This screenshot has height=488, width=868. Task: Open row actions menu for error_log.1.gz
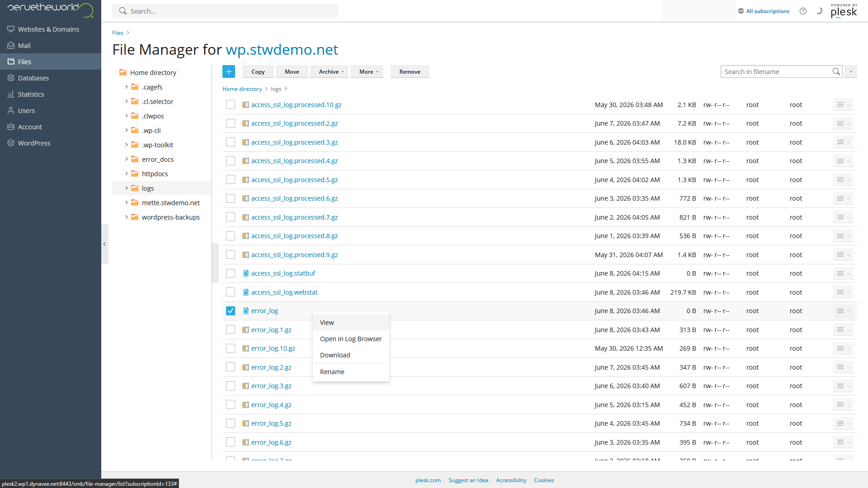(843, 330)
